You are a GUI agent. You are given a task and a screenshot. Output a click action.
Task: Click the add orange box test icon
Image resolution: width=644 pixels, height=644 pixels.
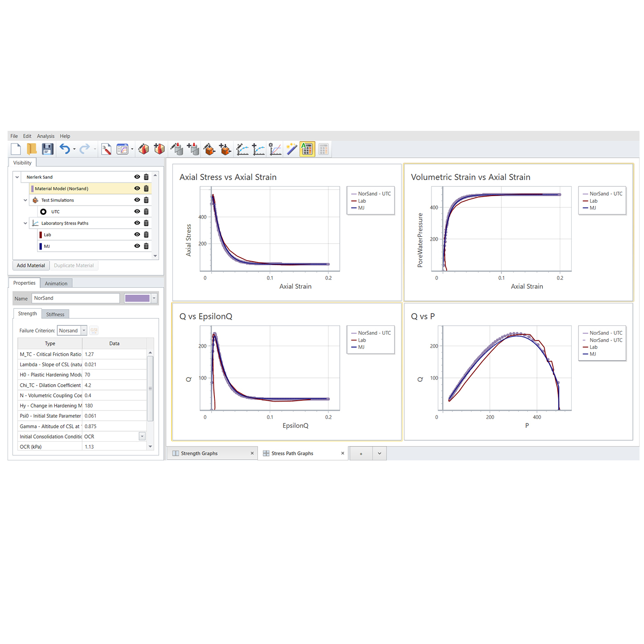click(x=225, y=149)
